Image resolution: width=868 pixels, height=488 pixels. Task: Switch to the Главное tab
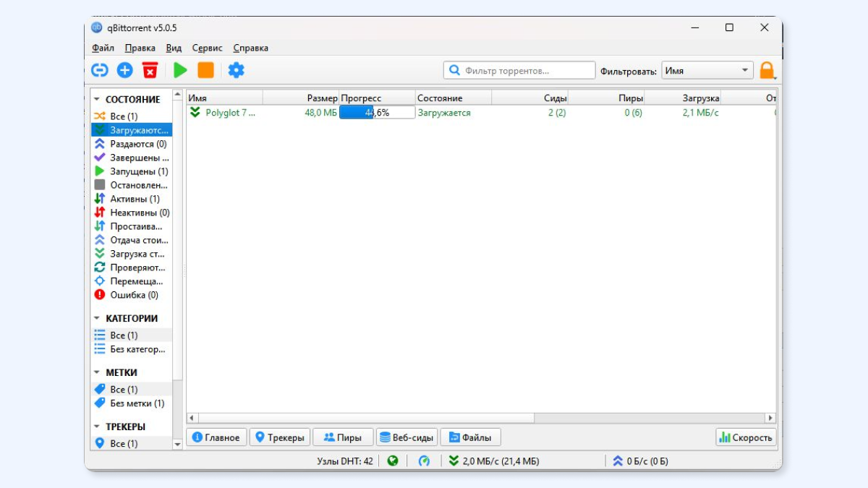click(216, 437)
